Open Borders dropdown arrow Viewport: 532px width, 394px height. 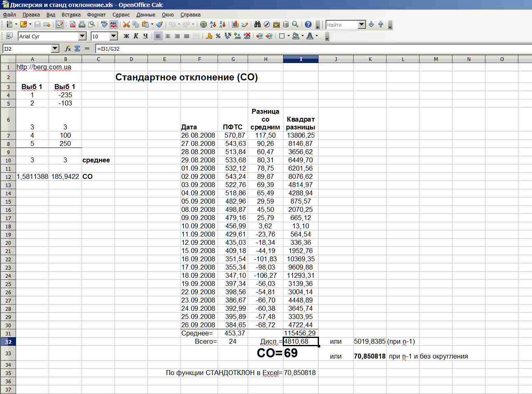click(288, 36)
